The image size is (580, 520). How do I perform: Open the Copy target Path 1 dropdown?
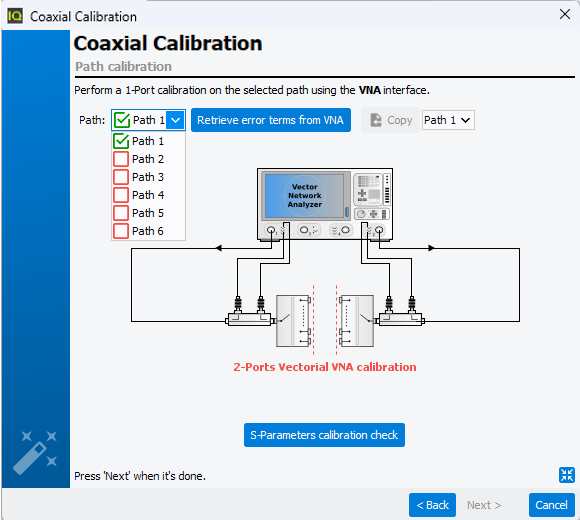pyautogui.click(x=448, y=120)
